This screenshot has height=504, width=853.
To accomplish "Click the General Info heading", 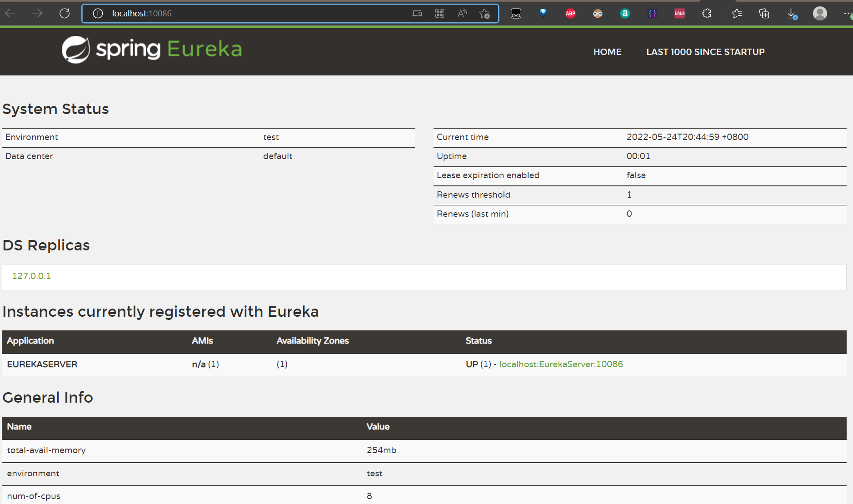I will pos(48,397).
